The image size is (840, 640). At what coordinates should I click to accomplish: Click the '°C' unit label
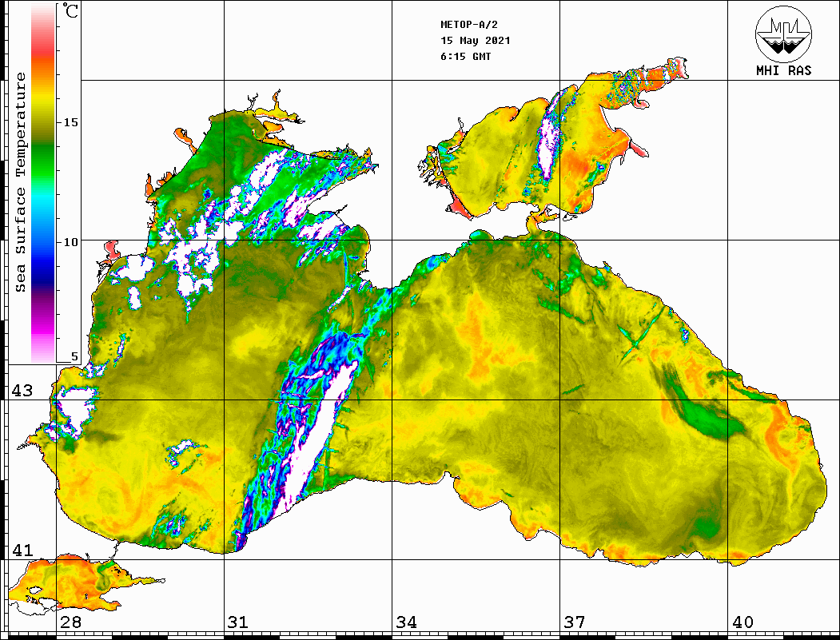click(x=70, y=10)
